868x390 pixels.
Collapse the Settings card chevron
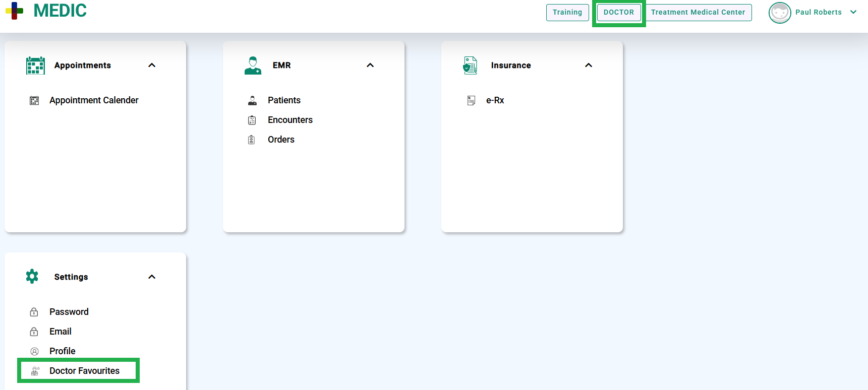coord(152,277)
